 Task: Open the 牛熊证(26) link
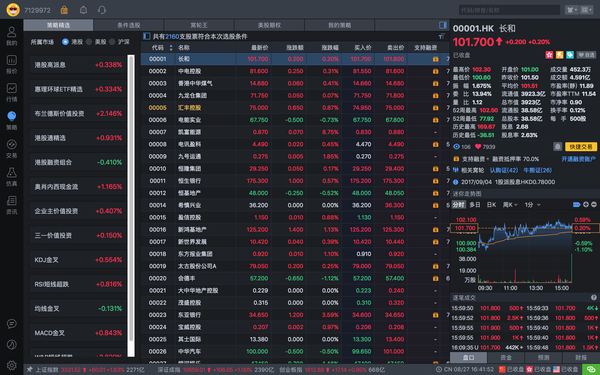tap(538, 170)
